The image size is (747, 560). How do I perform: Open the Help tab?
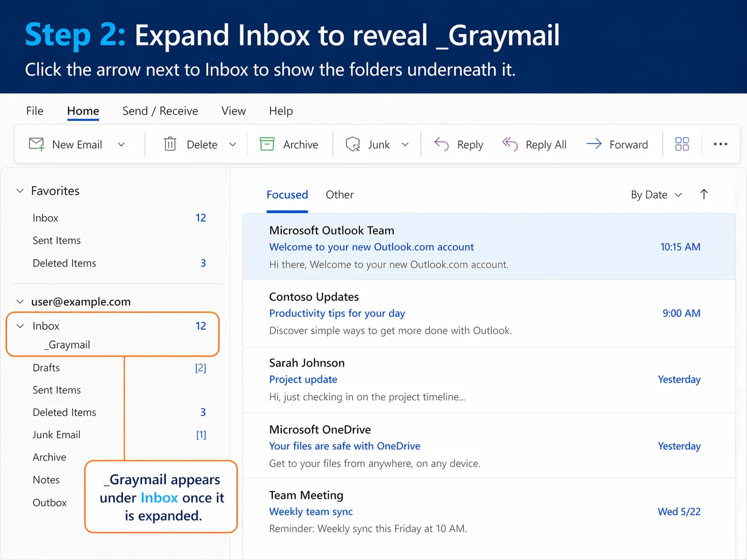coord(281,111)
